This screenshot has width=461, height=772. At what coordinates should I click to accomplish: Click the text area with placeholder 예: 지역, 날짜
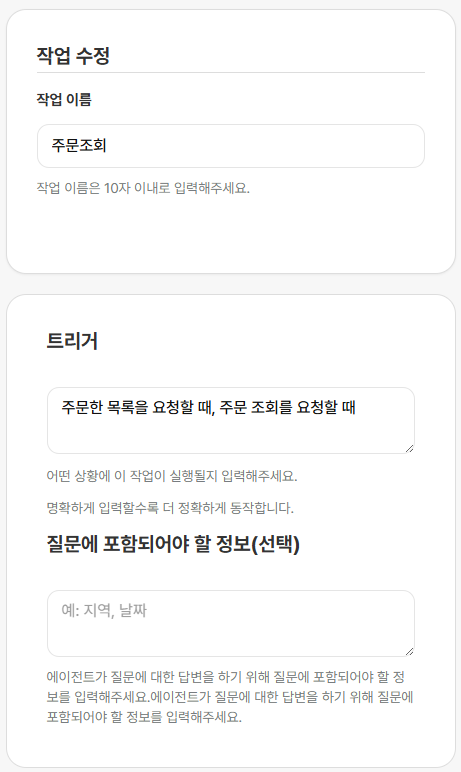(x=230, y=623)
